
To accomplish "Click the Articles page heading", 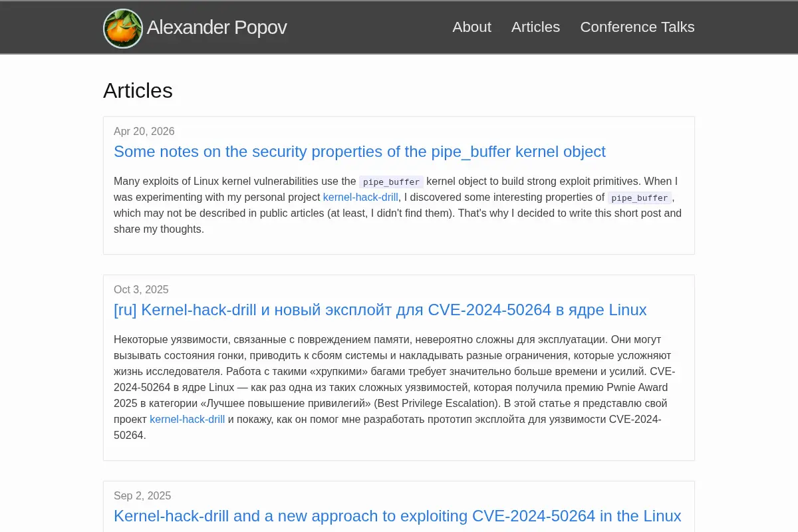I will 138,90.
